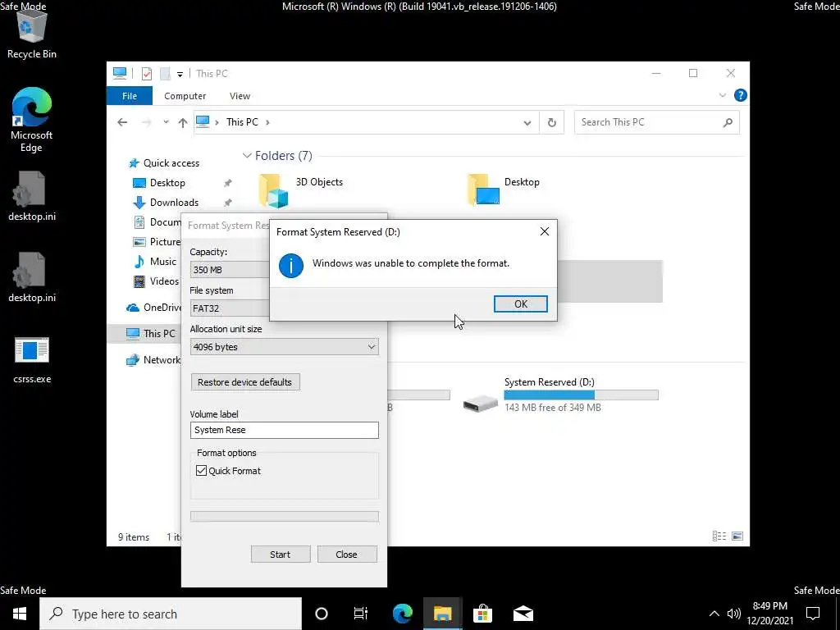Select Downloads in navigation pane
Viewport: 840px width, 630px height.
coord(166,203)
